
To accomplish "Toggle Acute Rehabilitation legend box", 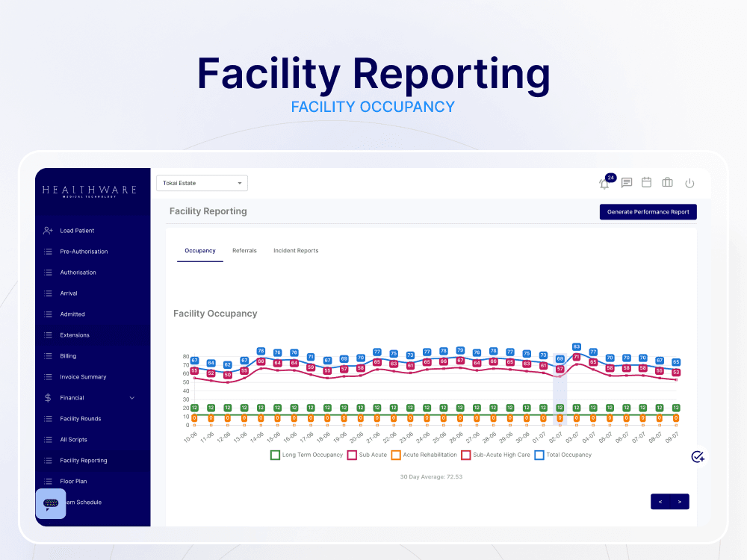I will 396,455.
